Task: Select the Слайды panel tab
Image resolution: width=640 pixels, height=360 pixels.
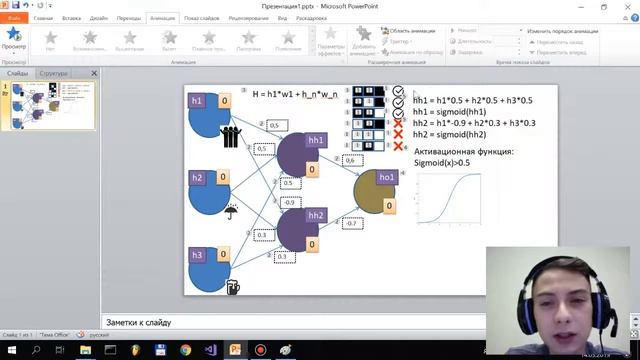Action: [x=18, y=73]
